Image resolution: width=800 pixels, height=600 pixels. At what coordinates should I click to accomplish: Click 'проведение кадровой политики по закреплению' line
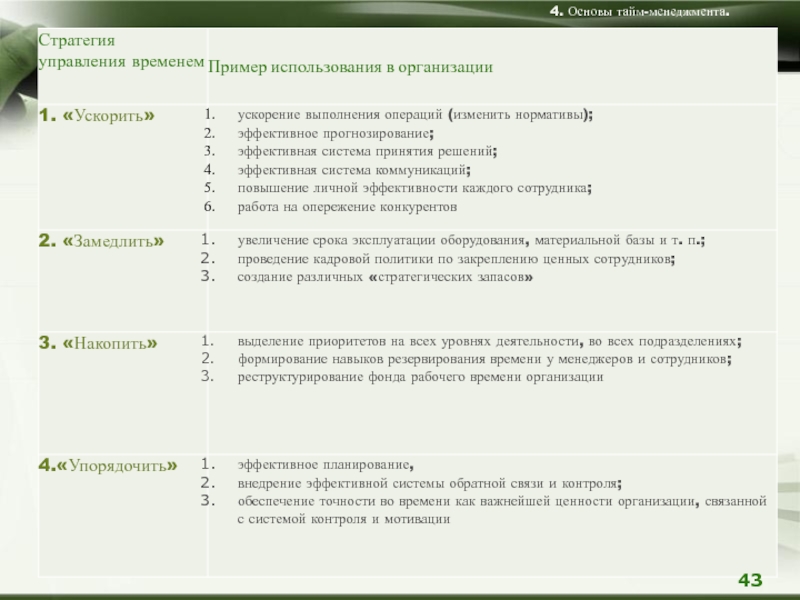[x=456, y=259]
